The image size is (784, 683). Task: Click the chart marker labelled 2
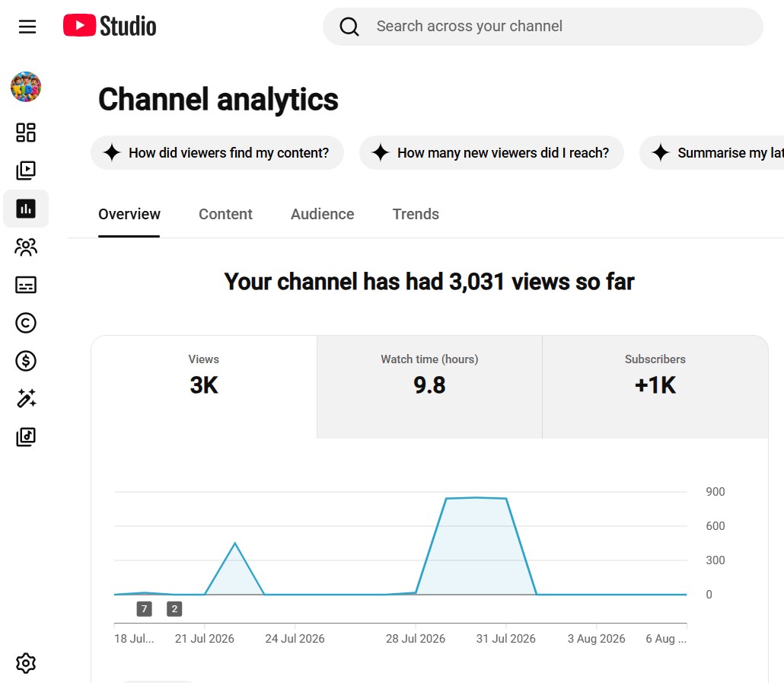click(x=174, y=608)
